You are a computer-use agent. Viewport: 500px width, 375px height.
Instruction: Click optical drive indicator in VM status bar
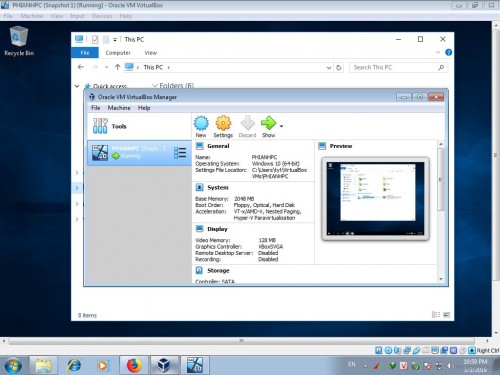click(388, 350)
